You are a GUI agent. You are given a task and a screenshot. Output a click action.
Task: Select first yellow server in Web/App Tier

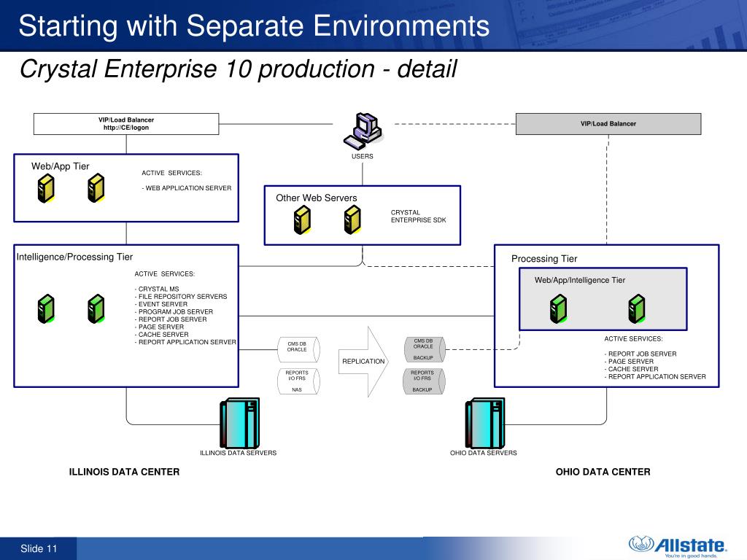tap(46, 188)
